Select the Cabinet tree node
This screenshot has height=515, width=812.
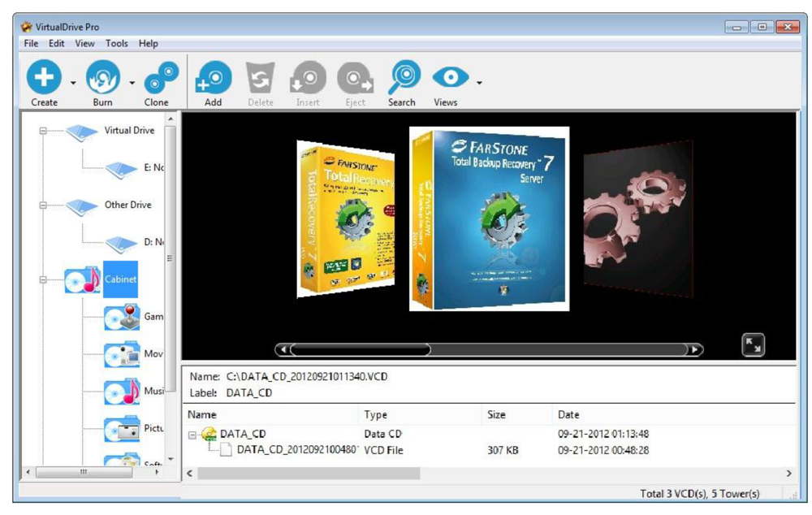click(x=121, y=279)
